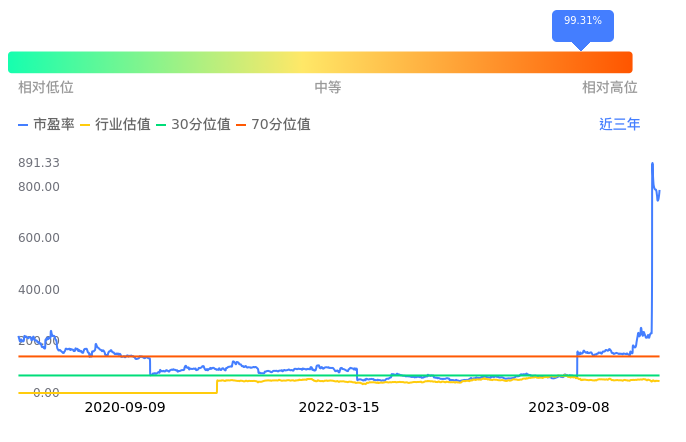Select the 相对低位 label
Image resolution: width=686 pixels, height=442 pixels.
click(46, 88)
